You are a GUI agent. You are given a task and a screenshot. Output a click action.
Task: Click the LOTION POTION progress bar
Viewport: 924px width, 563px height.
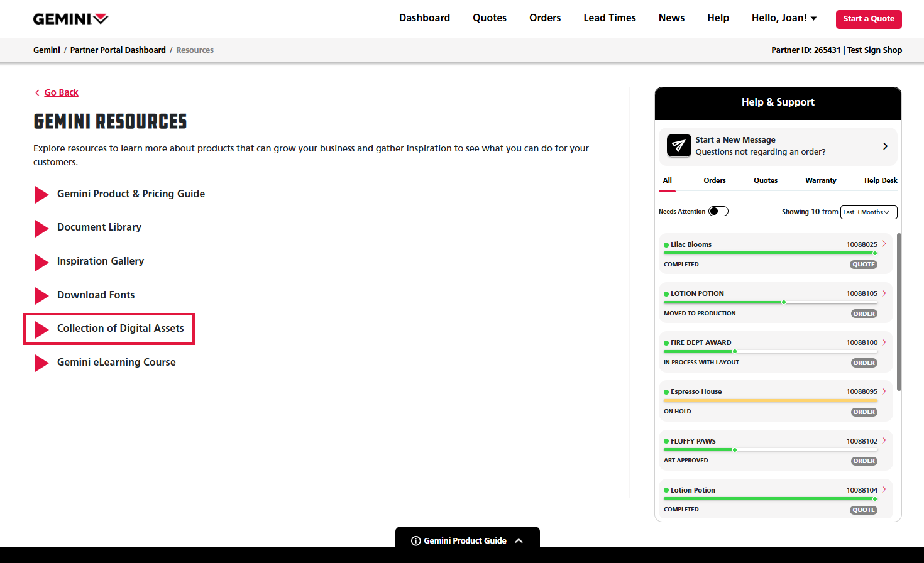[x=770, y=302]
